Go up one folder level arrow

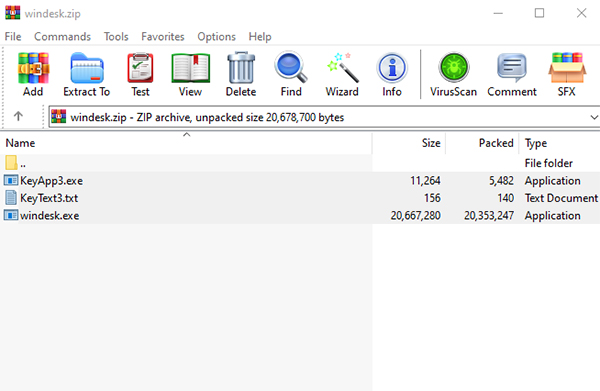18,116
